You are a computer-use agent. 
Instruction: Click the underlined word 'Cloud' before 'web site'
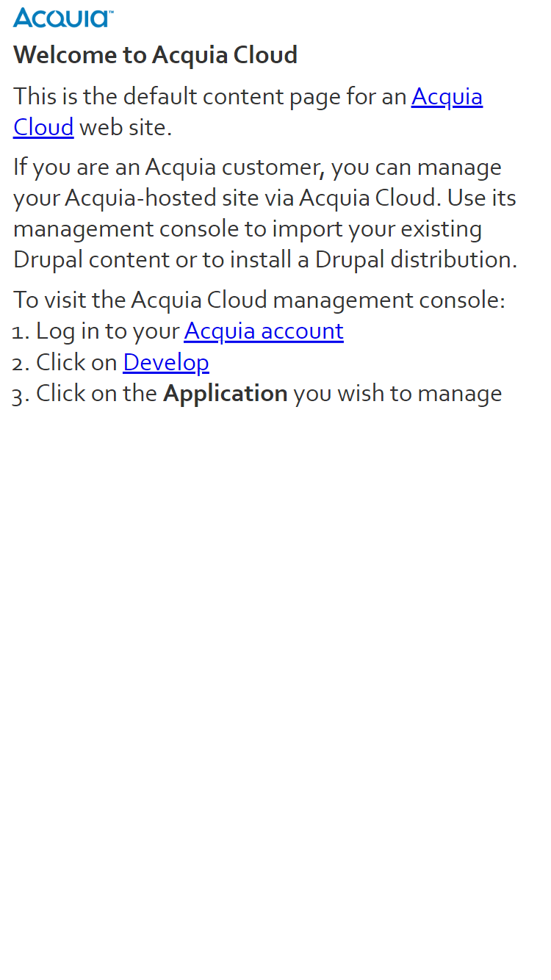[x=43, y=127]
